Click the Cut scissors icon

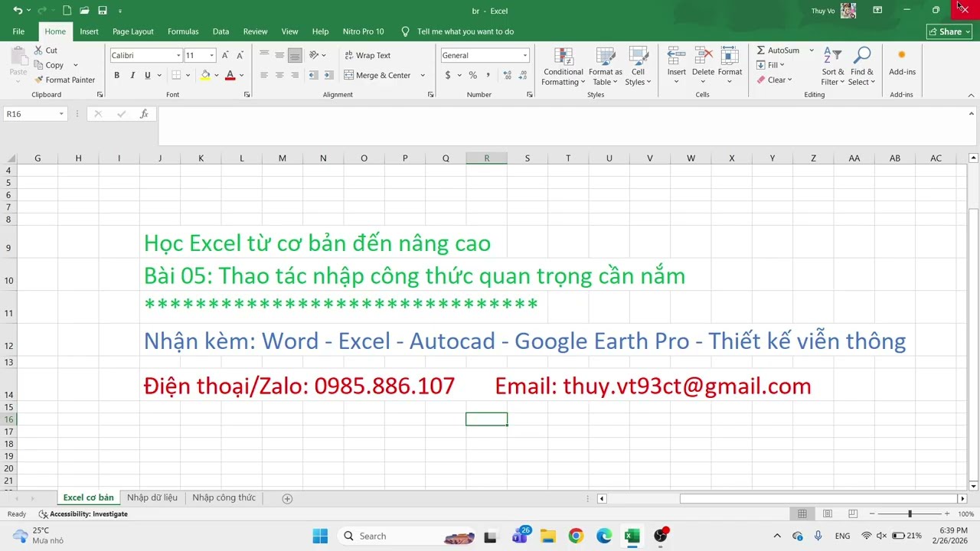pyautogui.click(x=38, y=51)
